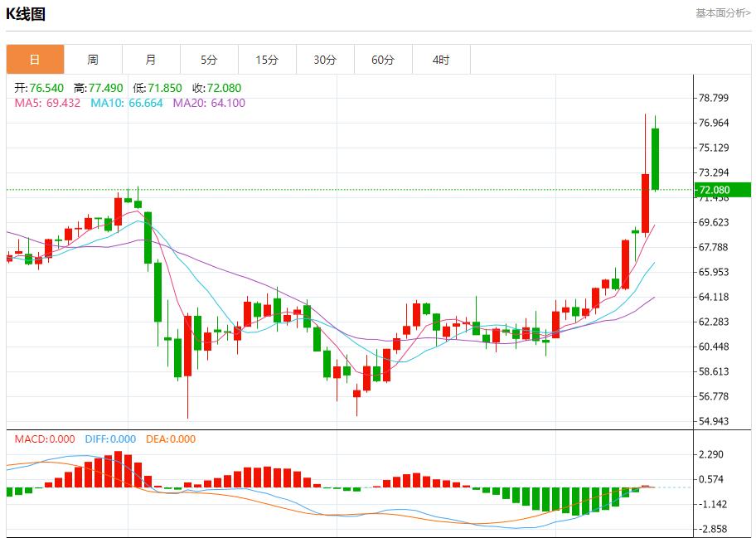This screenshot has width=756, height=538.
Task: Open the 月 (monthly) chart tab
Action: pos(151,60)
